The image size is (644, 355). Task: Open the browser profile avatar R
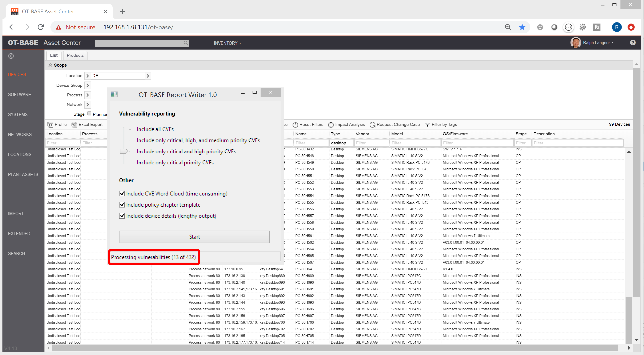616,27
